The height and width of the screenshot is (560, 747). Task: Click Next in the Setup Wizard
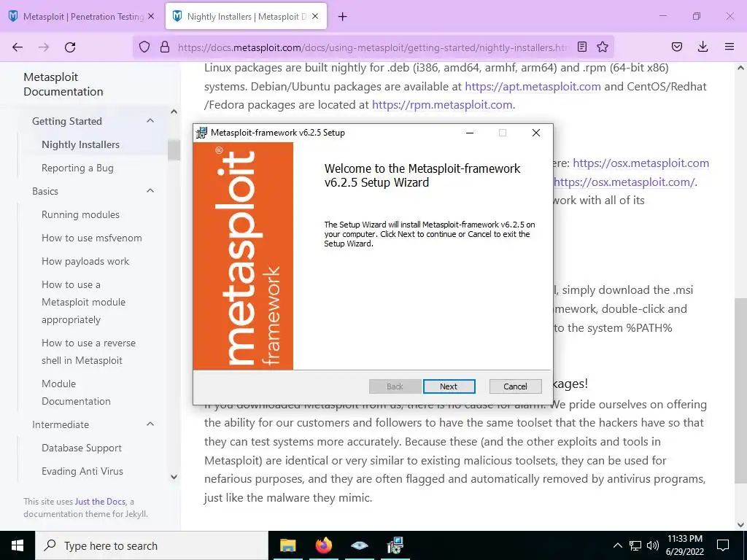(449, 386)
